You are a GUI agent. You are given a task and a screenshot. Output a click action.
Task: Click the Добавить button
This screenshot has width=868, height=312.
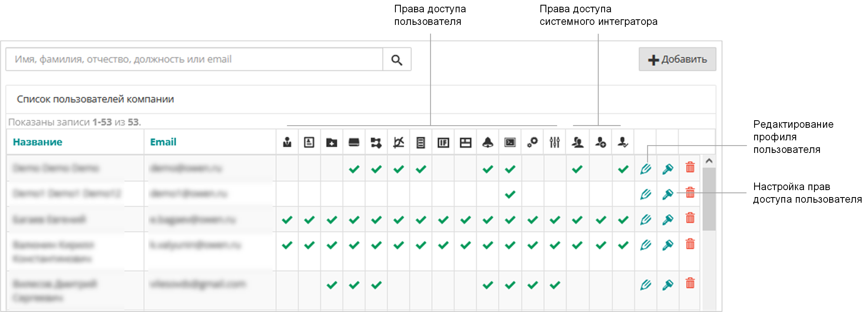(x=677, y=59)
